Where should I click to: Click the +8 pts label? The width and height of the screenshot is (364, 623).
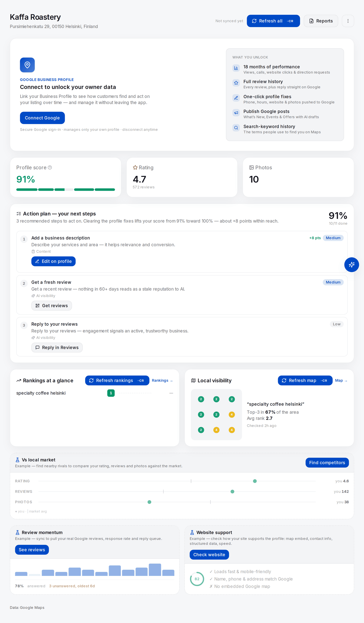pos(315,238)
